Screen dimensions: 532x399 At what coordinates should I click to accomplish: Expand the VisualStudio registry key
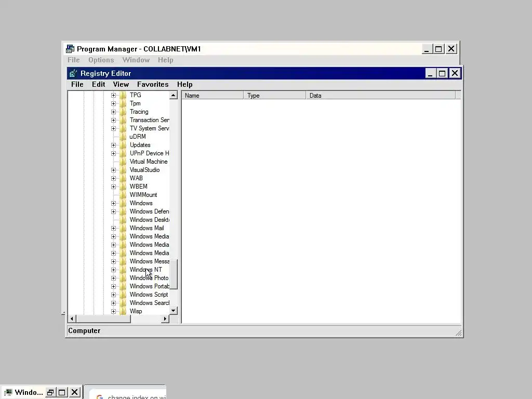[x=113, y=170]
